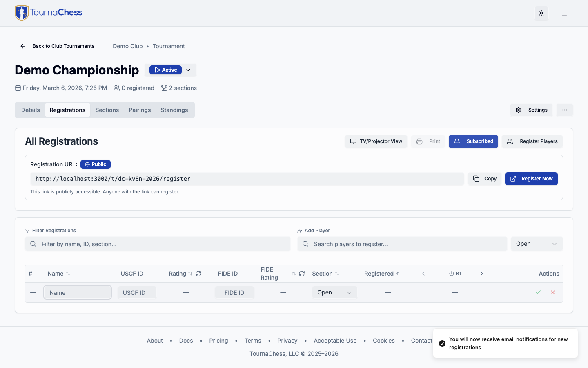Image resolution: width=588 pixels, height=368 pixels.
Task: Refresh FIDE ratings with the sync icon
Action: (302, 274)
